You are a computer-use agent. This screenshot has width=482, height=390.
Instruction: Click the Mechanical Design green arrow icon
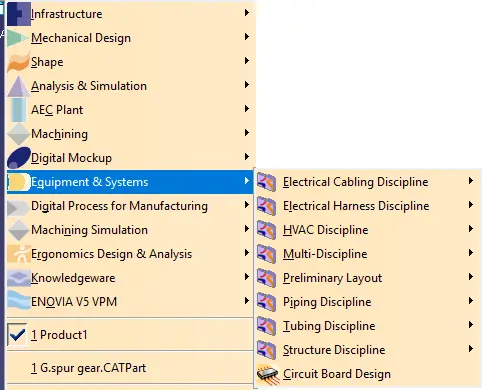pyautogui.click(x=18, y=38)
